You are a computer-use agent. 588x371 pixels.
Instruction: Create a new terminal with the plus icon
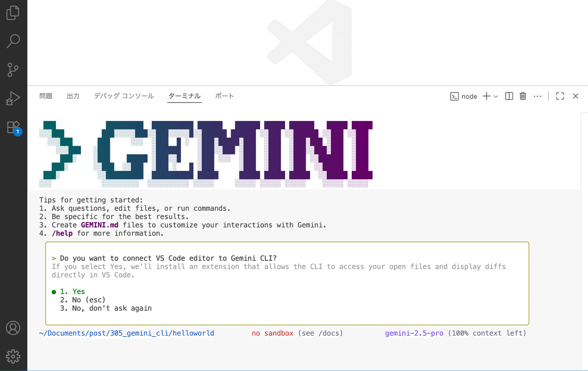[x=487, y=96]
